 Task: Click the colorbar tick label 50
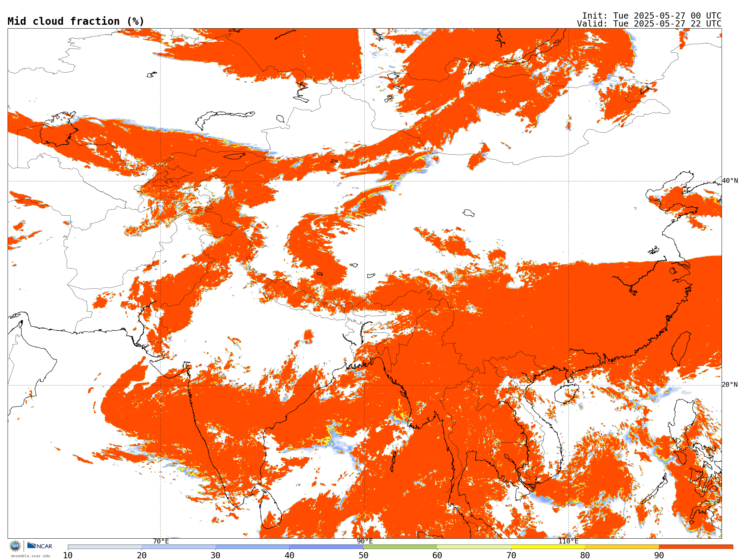363,556
